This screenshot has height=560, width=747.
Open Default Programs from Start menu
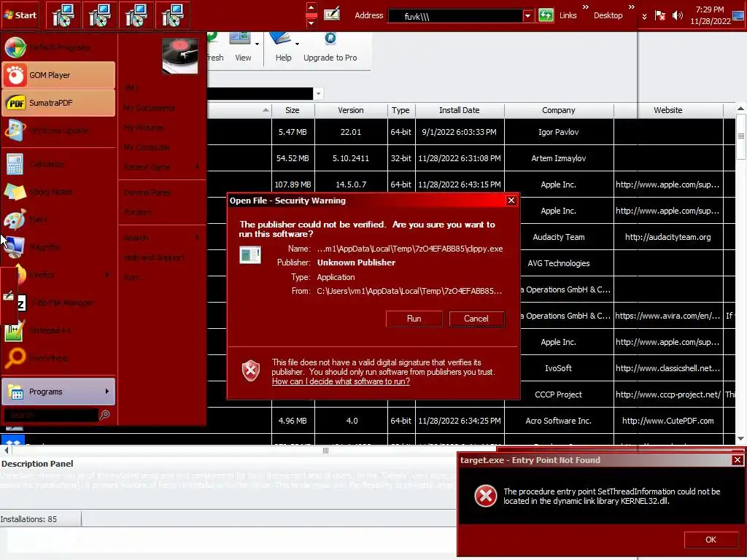58,47
